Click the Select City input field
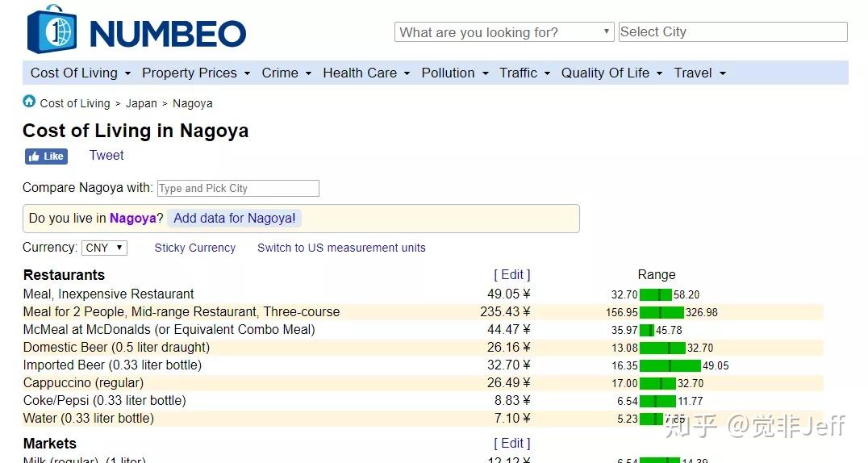 coord(732,32)
